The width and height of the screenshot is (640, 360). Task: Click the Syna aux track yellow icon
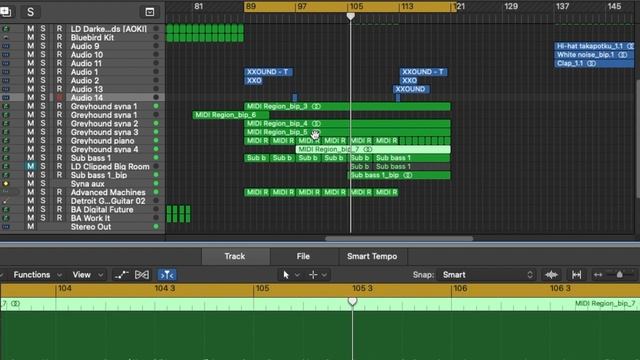(6, 184)
